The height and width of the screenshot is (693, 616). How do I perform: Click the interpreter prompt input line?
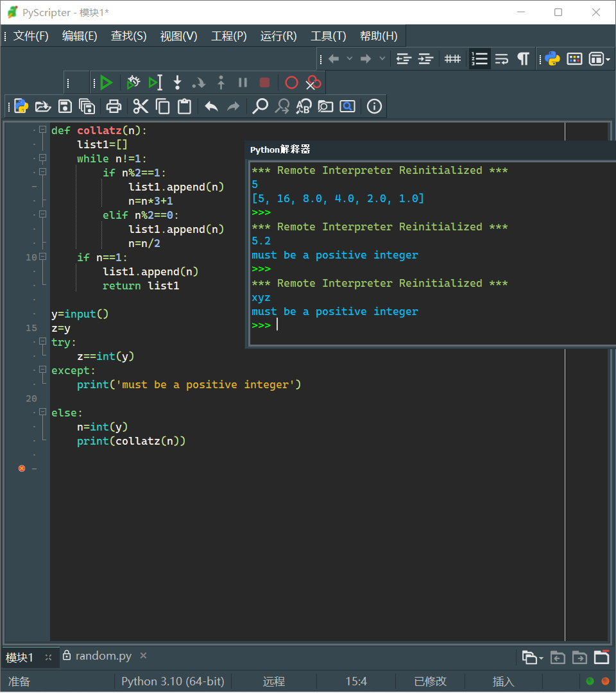click(385, 326)
